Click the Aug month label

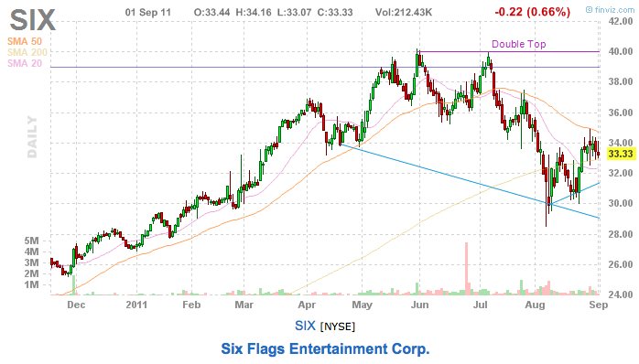tap(535, 305)
